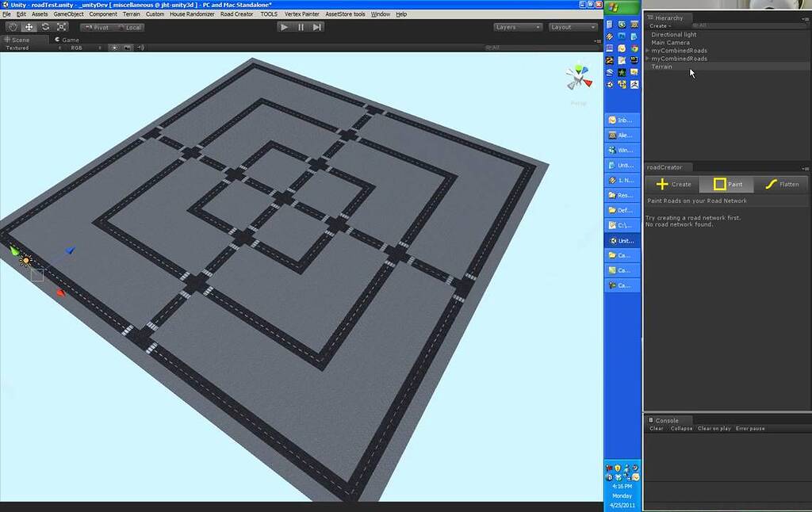Screen dimensions: 812x512
Task: Select the Rotate tool
Action: coord(44,26)
